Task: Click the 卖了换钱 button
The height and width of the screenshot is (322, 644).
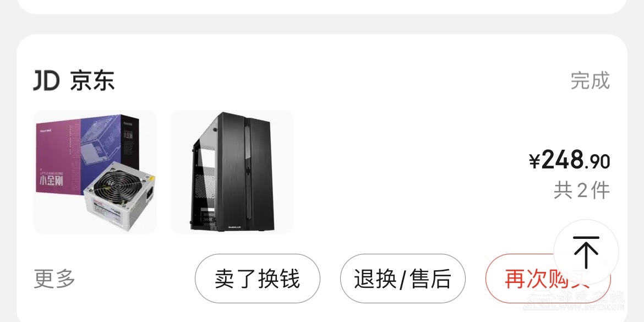Action: tap(257, 279)
